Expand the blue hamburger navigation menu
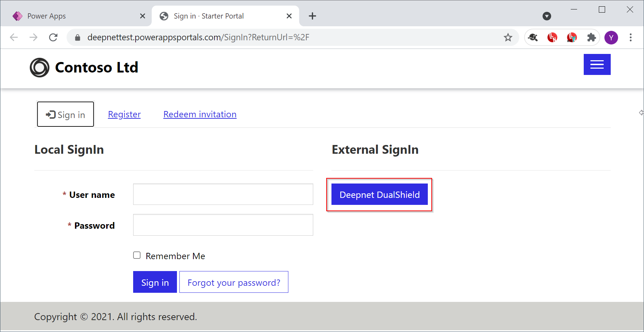Image resolution: width=644 pixels, height=332 pixels. point(597,64)
